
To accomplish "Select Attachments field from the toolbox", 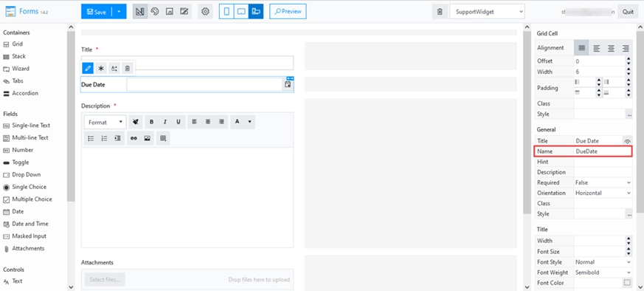I will (x=24, y=248).
